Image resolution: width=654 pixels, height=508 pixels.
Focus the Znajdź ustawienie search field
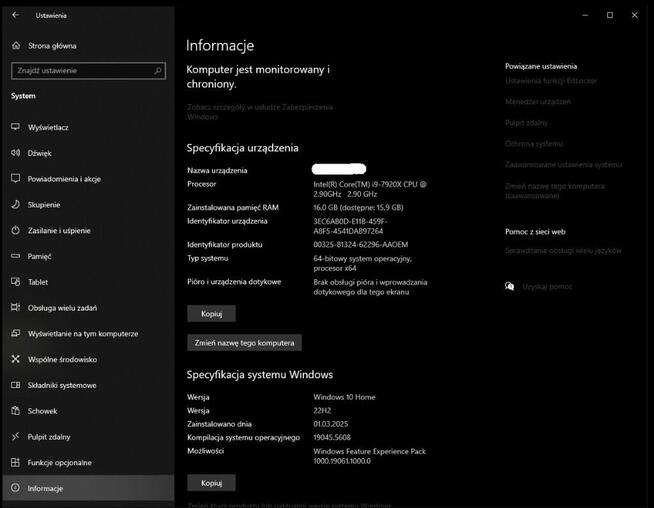(88, 70)
